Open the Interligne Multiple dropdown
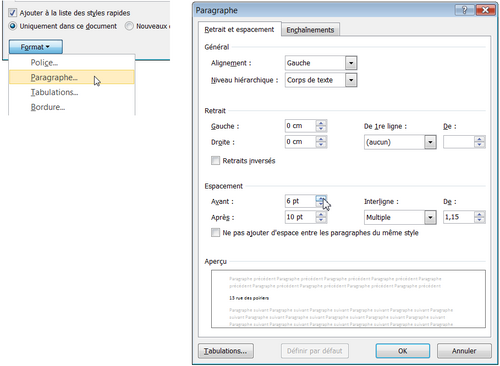Viewport: 500px width, 366px height. click(x=430, y=217)
